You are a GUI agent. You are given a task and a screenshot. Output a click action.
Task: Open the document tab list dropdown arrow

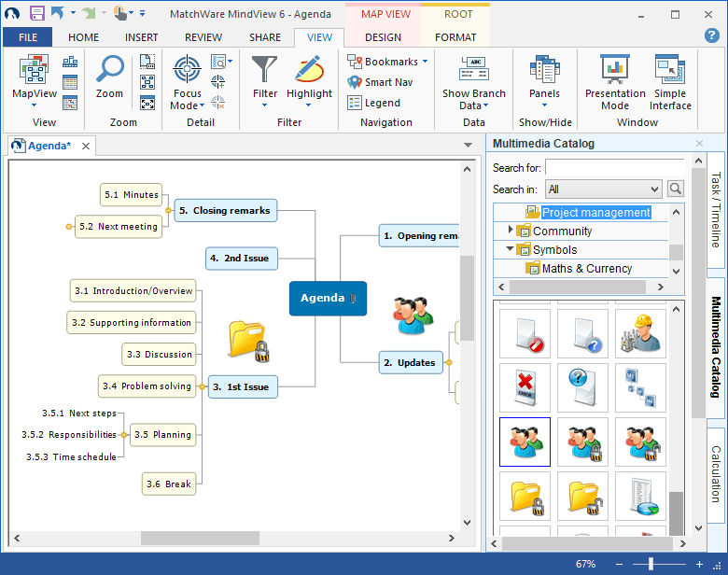tap(468, 145)
